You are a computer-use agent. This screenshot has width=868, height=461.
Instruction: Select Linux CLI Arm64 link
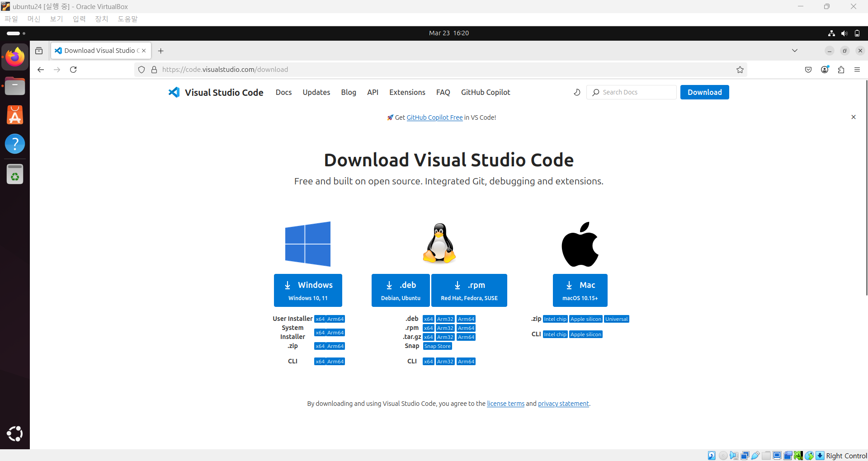click(466, 362)
